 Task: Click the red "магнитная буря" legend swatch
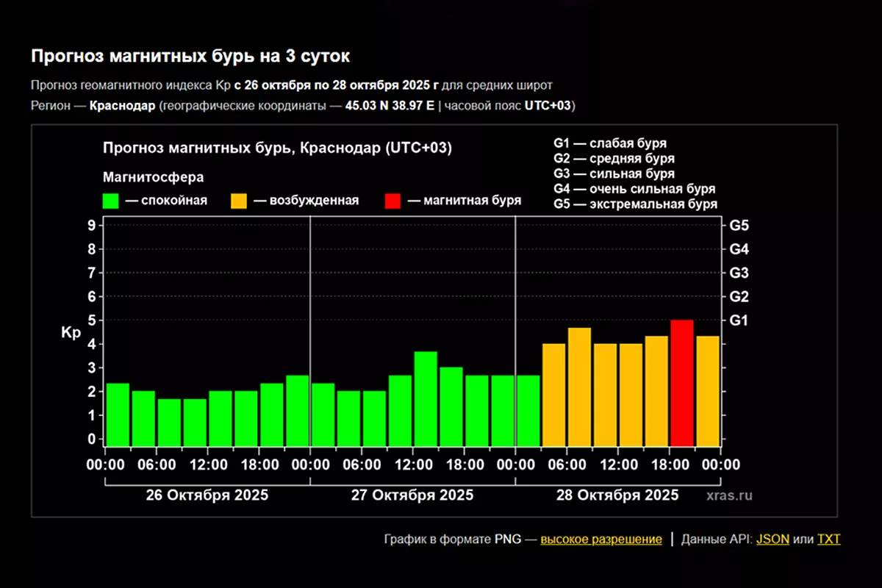click(x=392, y=201)
